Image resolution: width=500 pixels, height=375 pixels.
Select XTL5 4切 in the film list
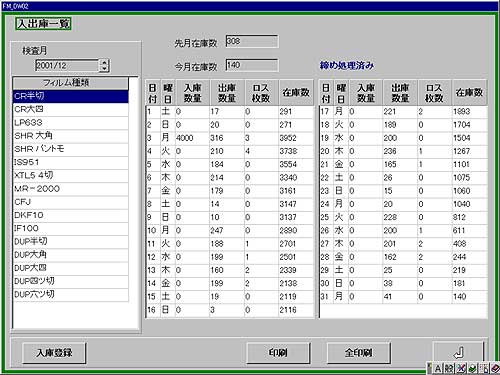[x=70, y=175]
